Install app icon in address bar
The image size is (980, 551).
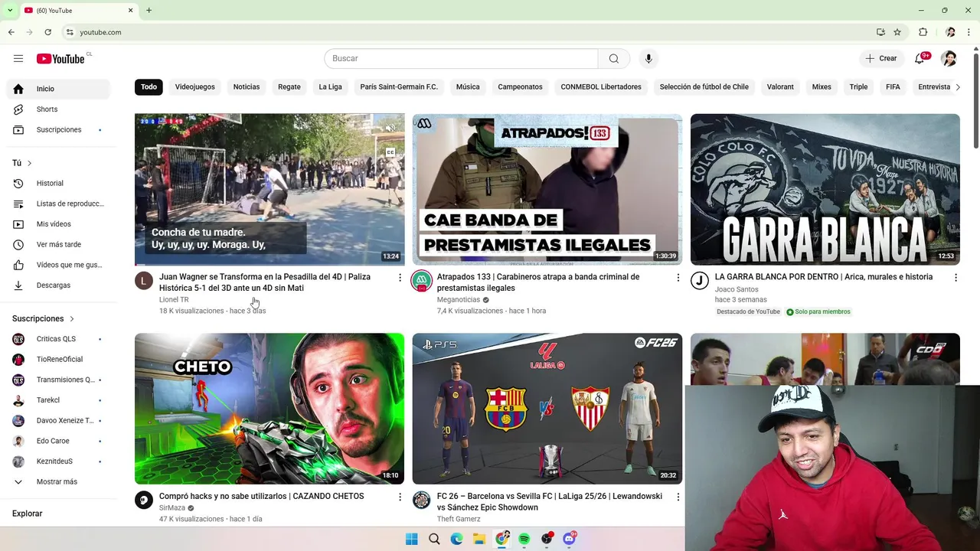(880, 32)
